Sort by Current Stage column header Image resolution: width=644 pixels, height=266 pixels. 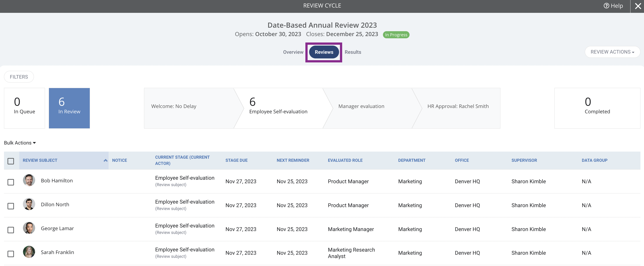point(182,160)
